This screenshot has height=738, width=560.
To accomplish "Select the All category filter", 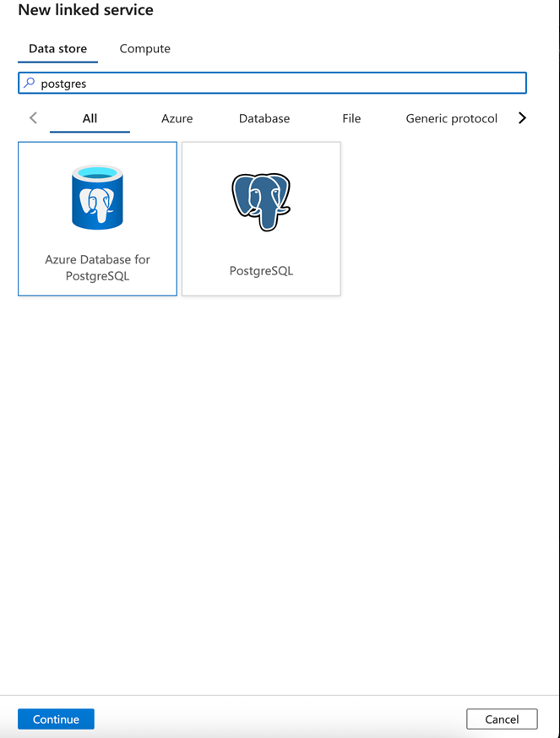I will (x=90, y=119).
